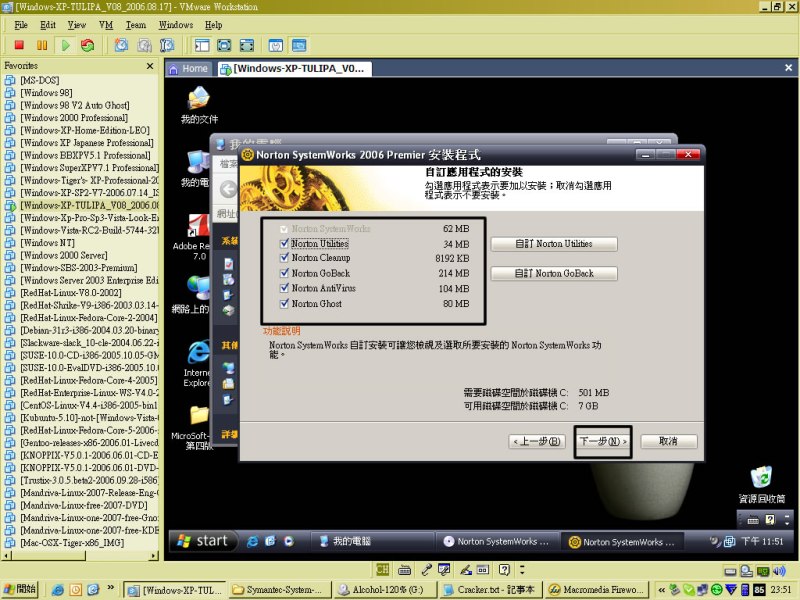Close the Favorites panel
Viewport: 800px width, 600px height.
(x=150, y=66)
